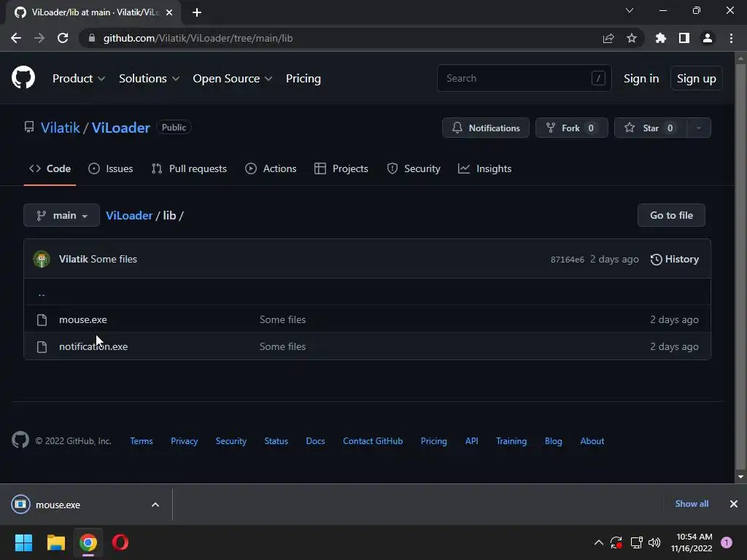Viewport: 747px width, 560px height.
Task: Show hidden system tray icons
Action: click(x=599, y=542)
